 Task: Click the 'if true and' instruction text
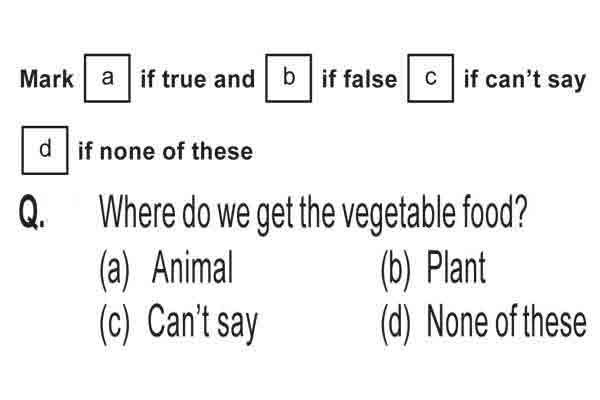coord(198,79)
